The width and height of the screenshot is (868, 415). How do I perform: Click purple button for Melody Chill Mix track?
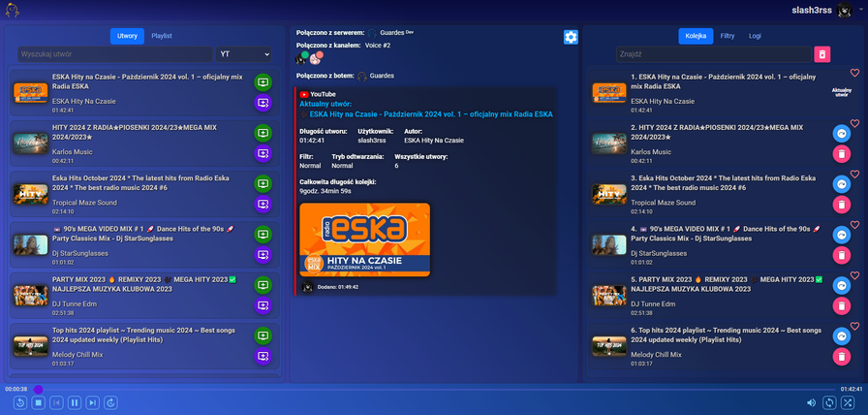(263, 356)
